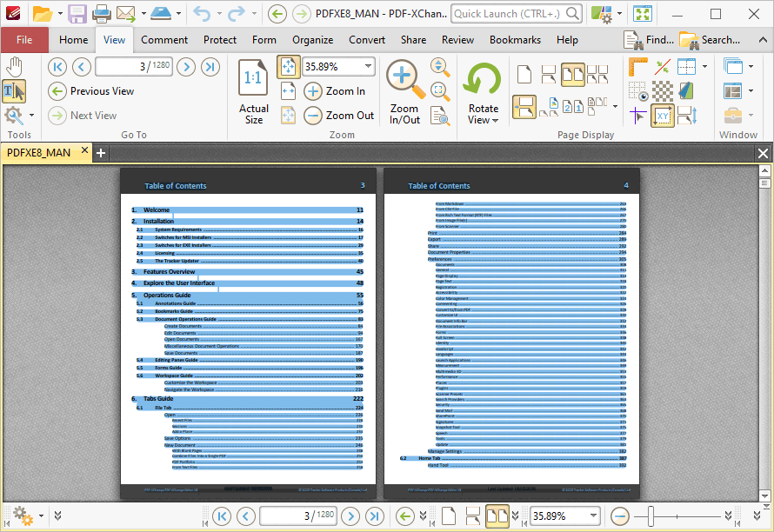Screen dimensions: 774x532
Task: Click the Search button
Action: (710, 40)
